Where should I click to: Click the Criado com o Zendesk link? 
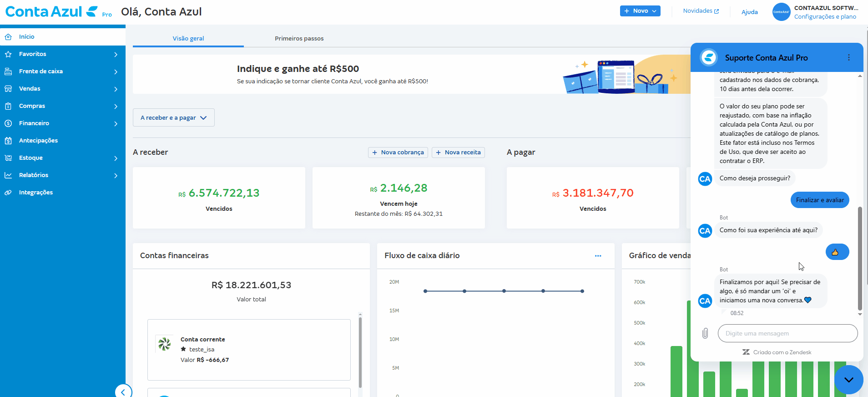coord(777,352)
